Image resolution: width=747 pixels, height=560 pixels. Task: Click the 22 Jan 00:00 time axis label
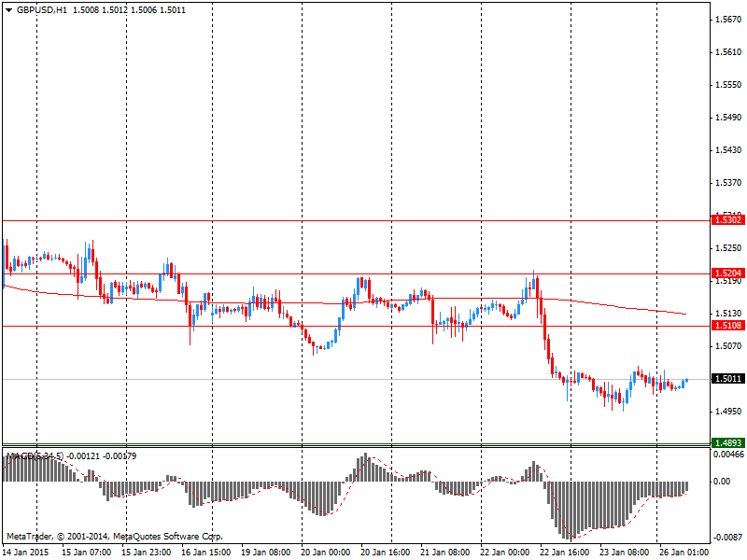[504, 553]
